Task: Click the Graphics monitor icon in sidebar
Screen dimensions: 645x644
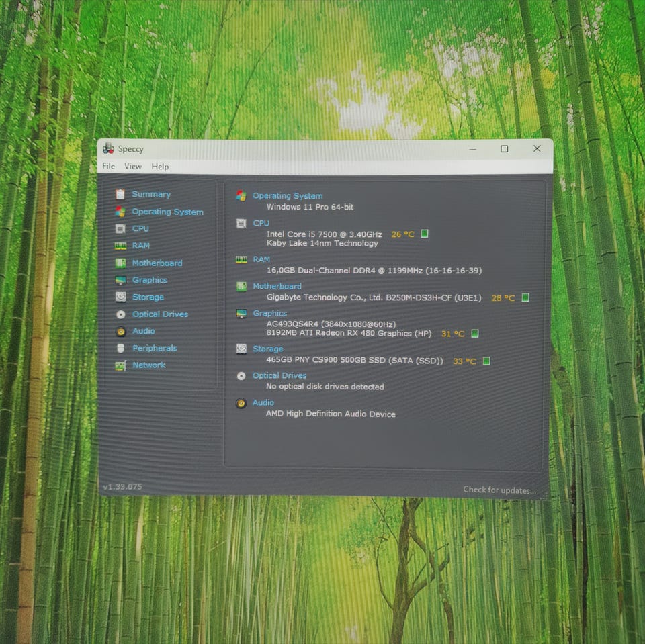Action: (x=120, y=280)
